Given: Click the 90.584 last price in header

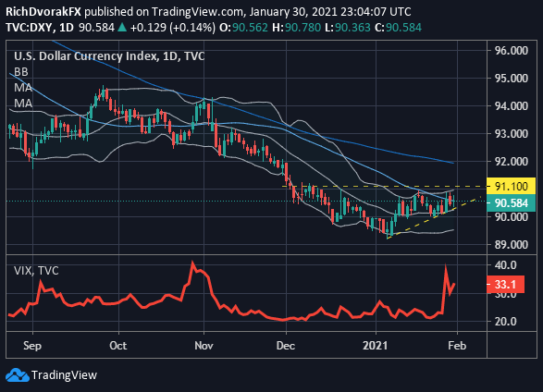Looking at the screenshot, I should 96,28.
